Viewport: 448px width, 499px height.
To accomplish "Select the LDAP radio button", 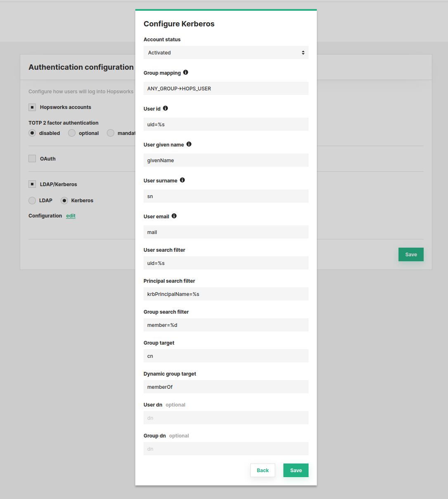I will [32, 200].
